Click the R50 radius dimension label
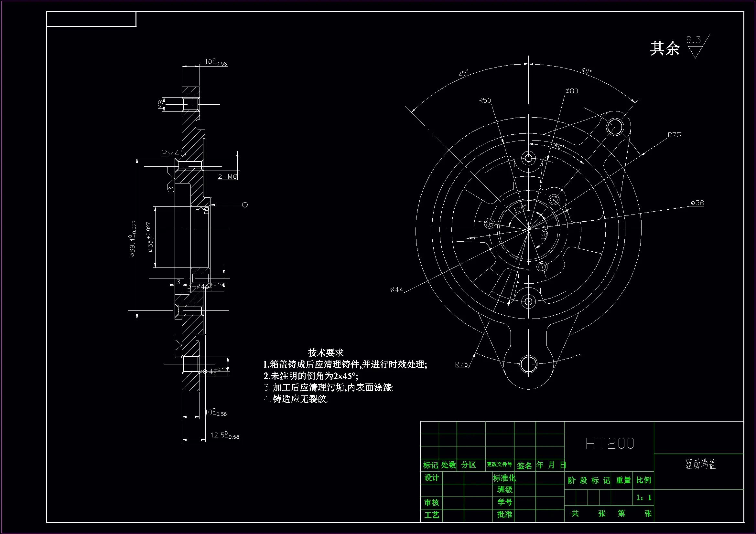The image size is (756, 534). click(x=484, y=100)
